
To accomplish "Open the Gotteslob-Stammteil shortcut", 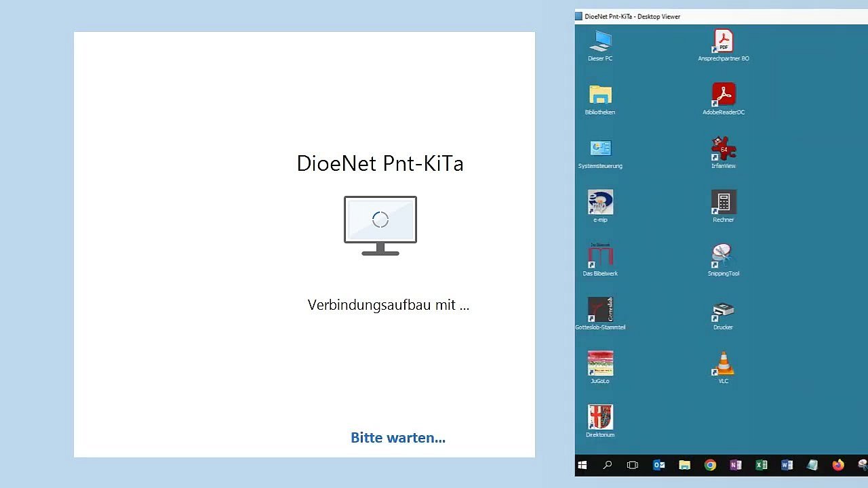I will (600, 310).
